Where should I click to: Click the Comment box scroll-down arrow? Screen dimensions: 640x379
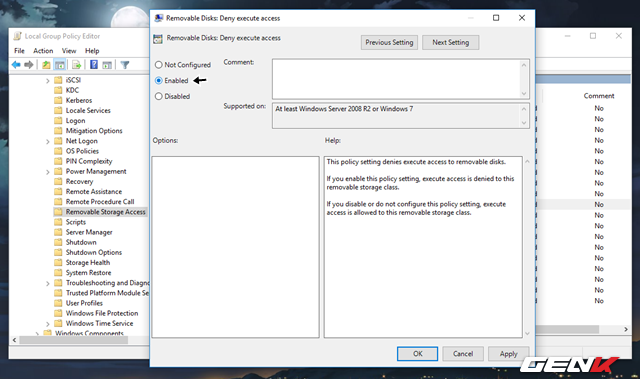(x=524, y=93)
